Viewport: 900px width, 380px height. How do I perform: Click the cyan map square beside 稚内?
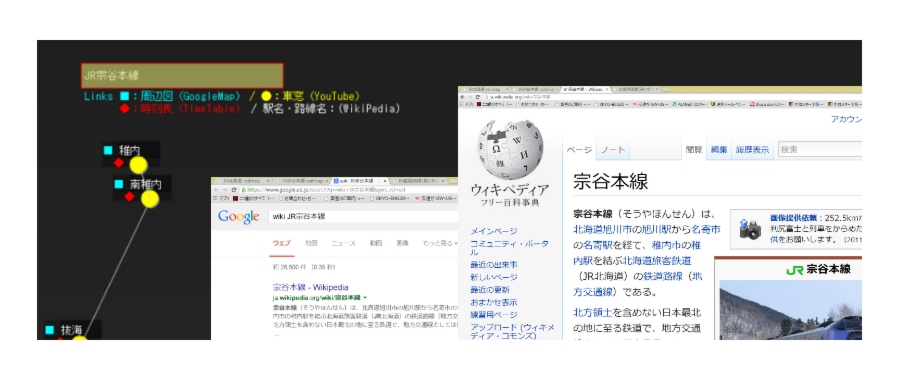(x=108, y=150)
